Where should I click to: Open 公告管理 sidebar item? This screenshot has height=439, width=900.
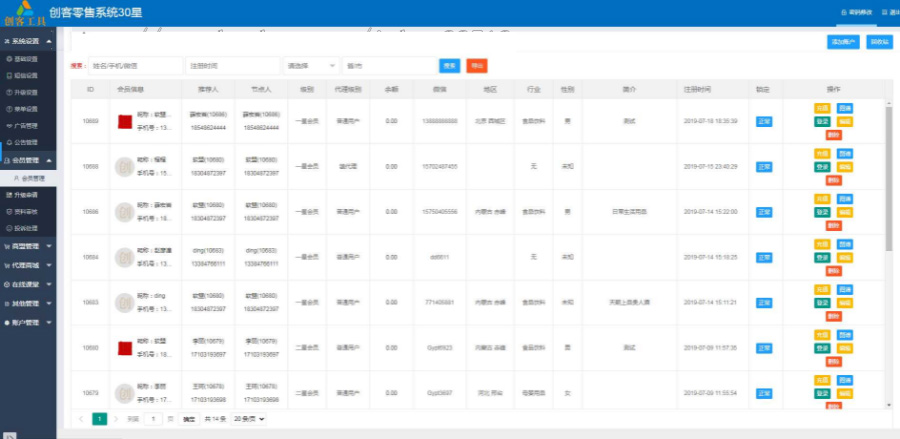28,142
